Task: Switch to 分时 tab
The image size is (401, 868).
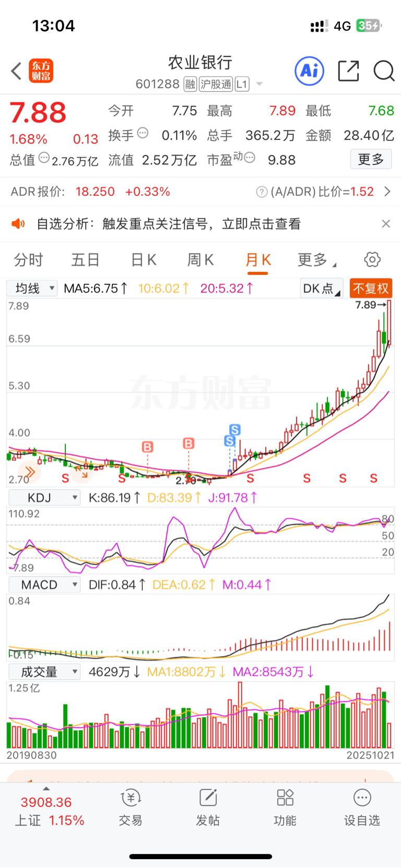Action: point(28,259)
